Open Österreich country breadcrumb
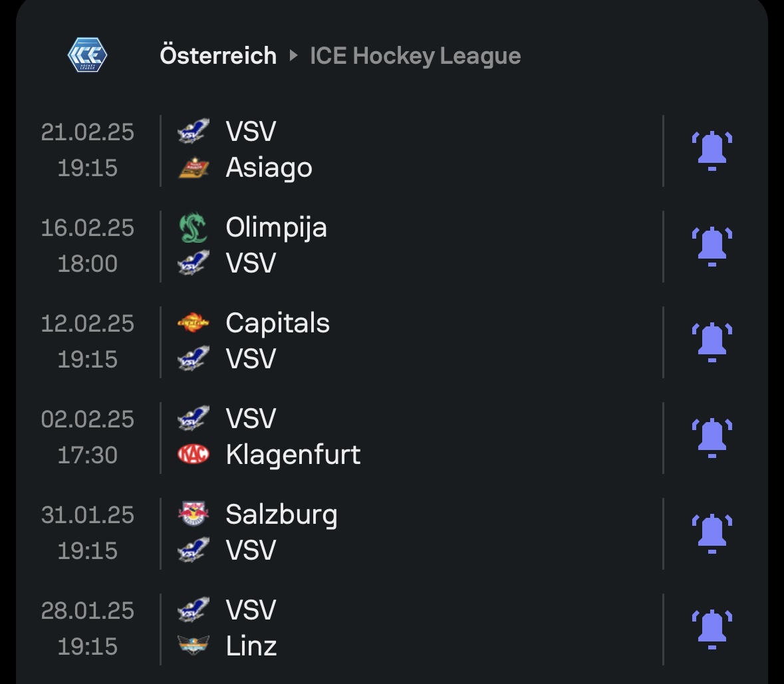The image size is (784, 684). (218, 55)
